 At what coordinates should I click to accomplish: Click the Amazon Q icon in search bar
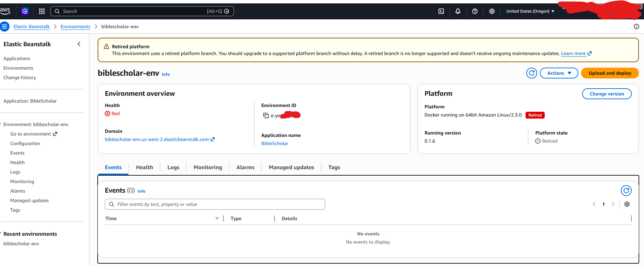click(x=227, y=11)
